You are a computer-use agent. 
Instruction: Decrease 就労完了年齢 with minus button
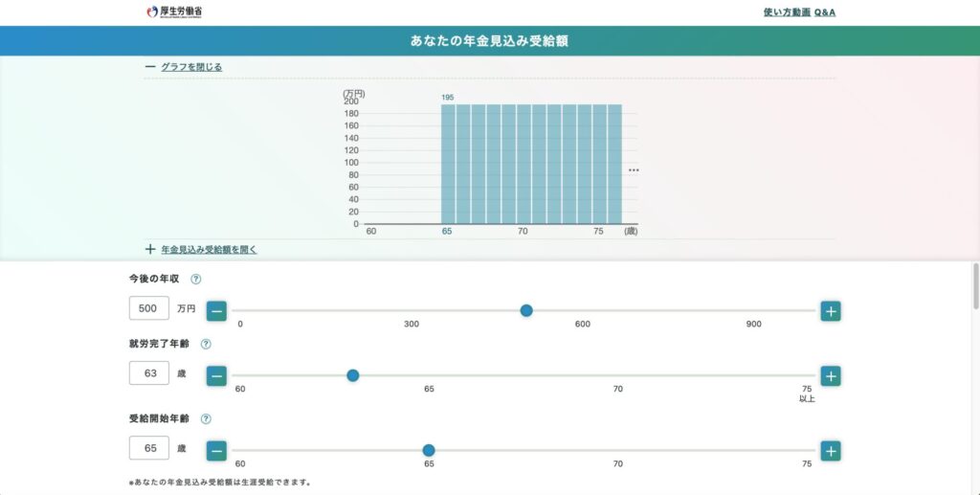tap(217, 375)
